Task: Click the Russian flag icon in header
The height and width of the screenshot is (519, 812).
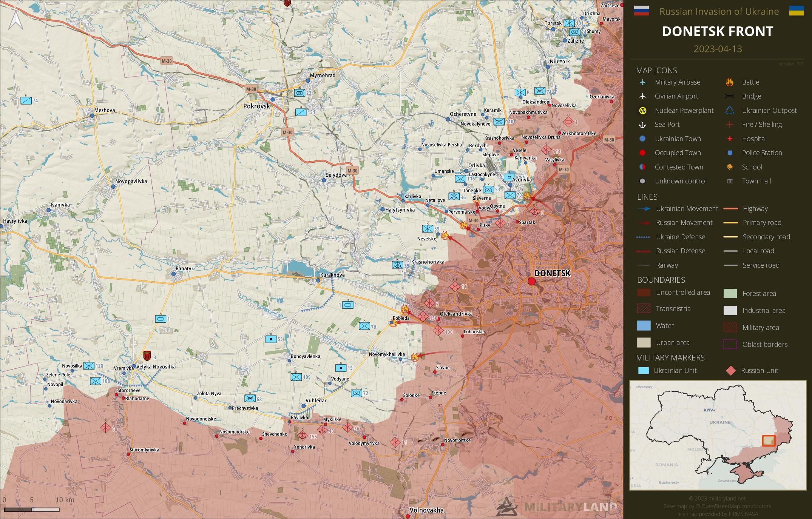Action: point(641,11)
